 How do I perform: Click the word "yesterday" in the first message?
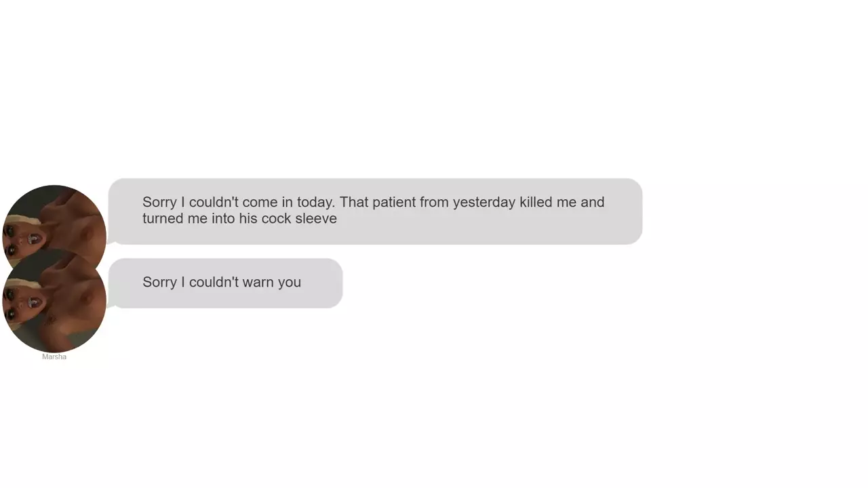[x=484, y=202]
